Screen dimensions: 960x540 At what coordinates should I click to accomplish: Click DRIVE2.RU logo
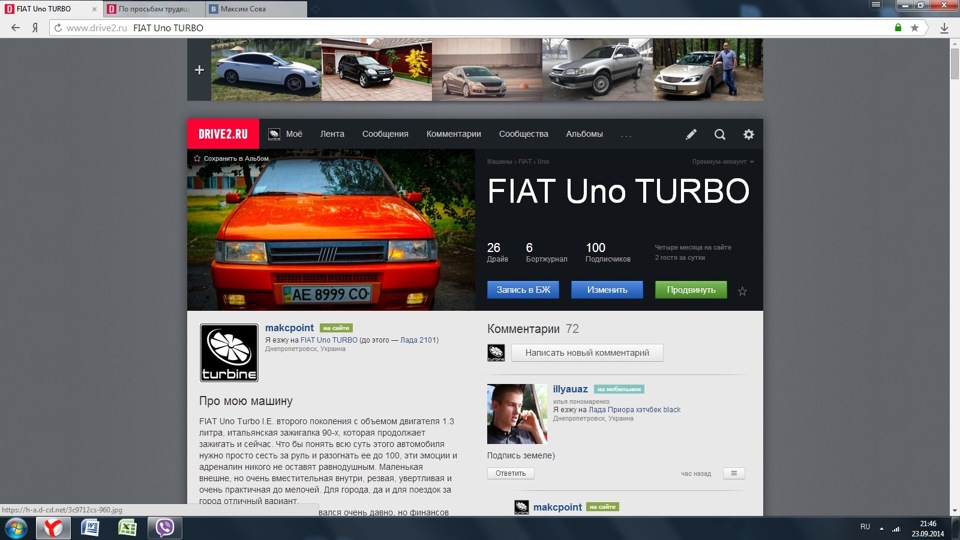223,134
